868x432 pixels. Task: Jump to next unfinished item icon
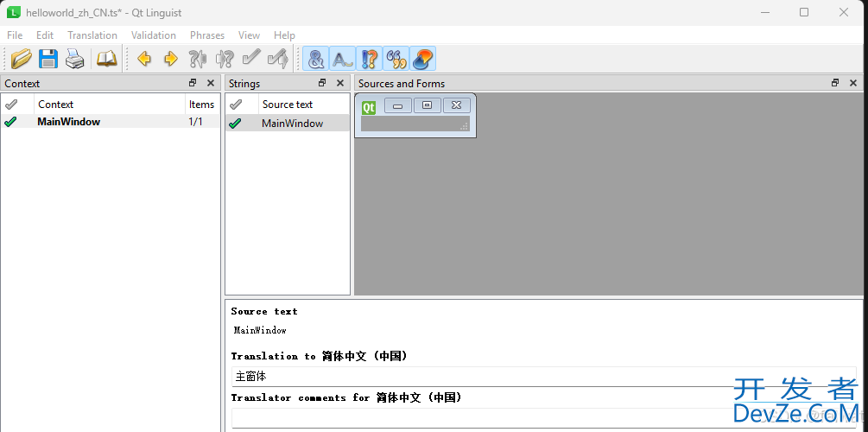[x=225, y=58]
